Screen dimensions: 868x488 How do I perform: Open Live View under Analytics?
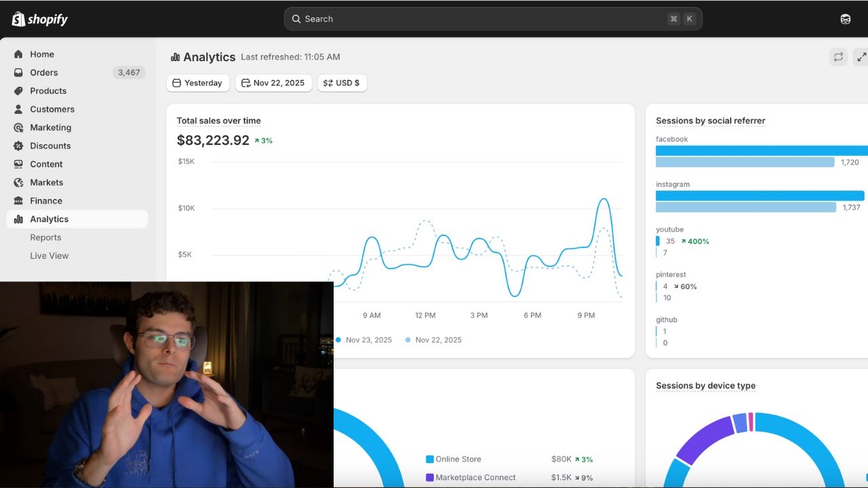[50, 256]
